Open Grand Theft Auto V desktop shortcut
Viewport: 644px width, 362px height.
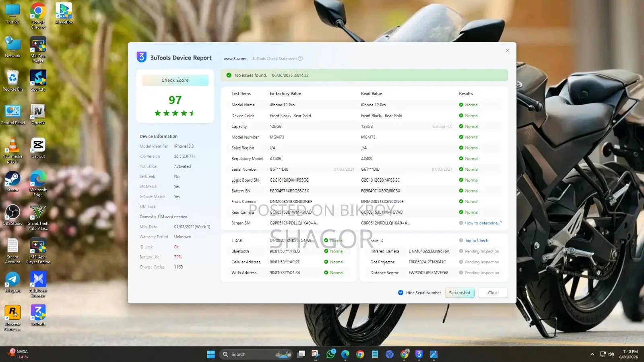(x=38, y=218)
